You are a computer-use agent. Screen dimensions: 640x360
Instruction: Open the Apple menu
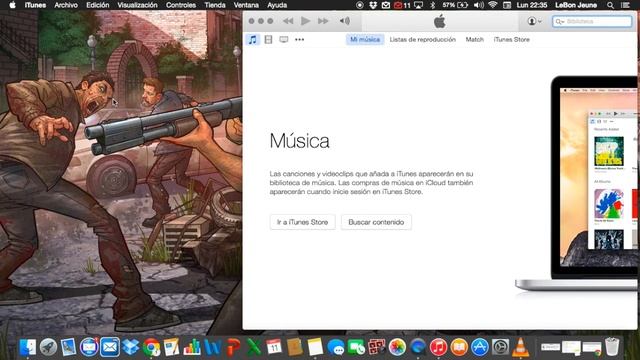click(12, 5)
